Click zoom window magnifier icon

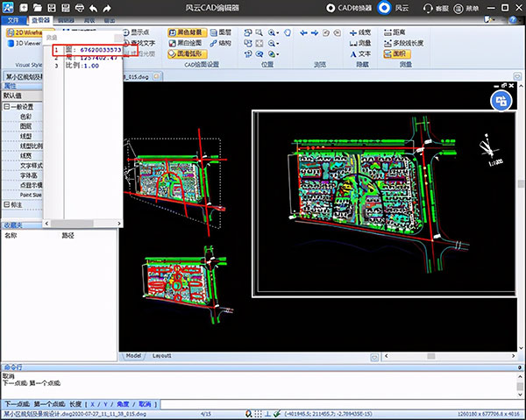[x=259, y=32]
